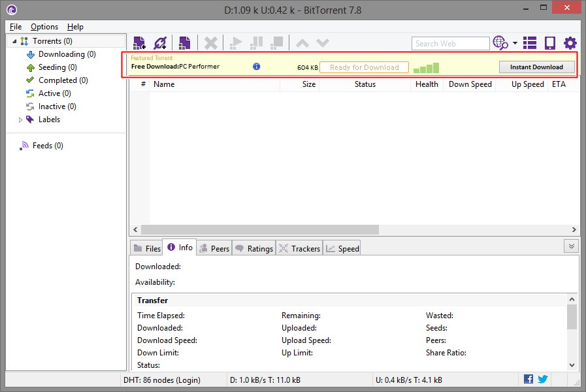
Task: Click DHT: 86 nodes (Login) status
Action: point(162,380)
